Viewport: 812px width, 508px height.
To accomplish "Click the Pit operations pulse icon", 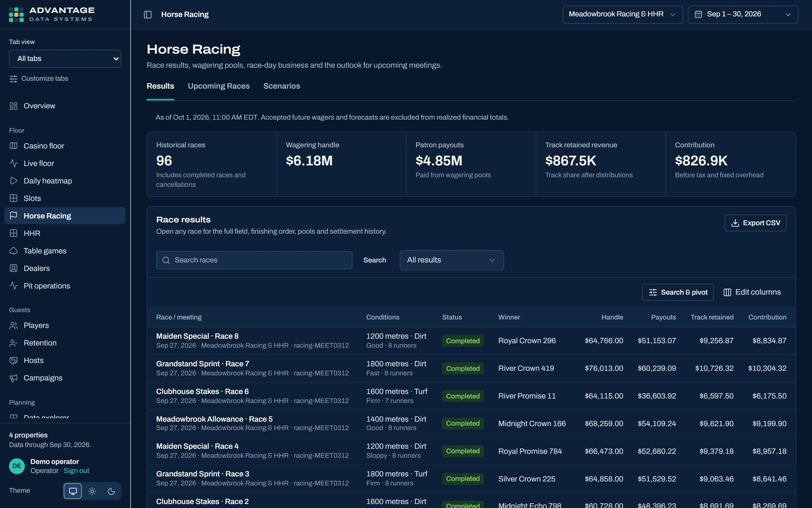I will 14,286.
